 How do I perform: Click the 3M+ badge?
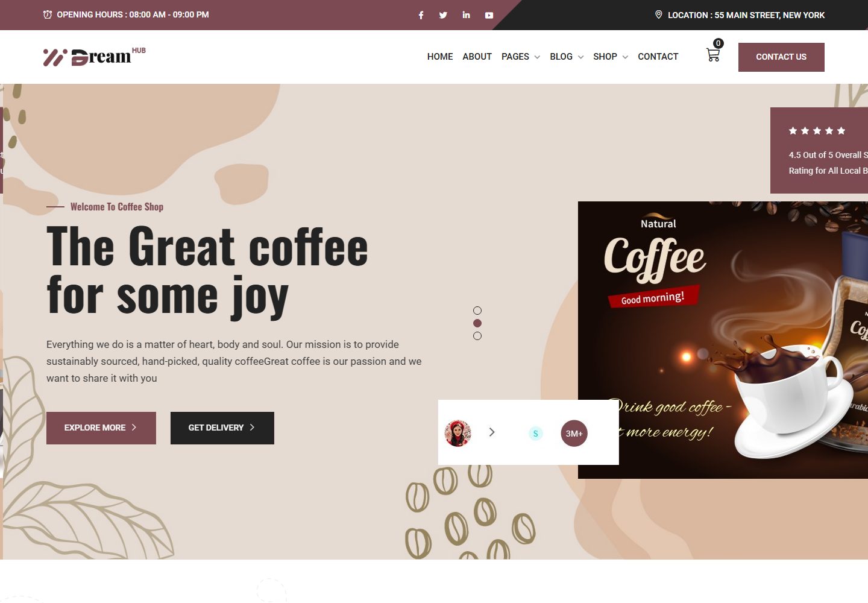pyautogui.click(x=574, y=433)
